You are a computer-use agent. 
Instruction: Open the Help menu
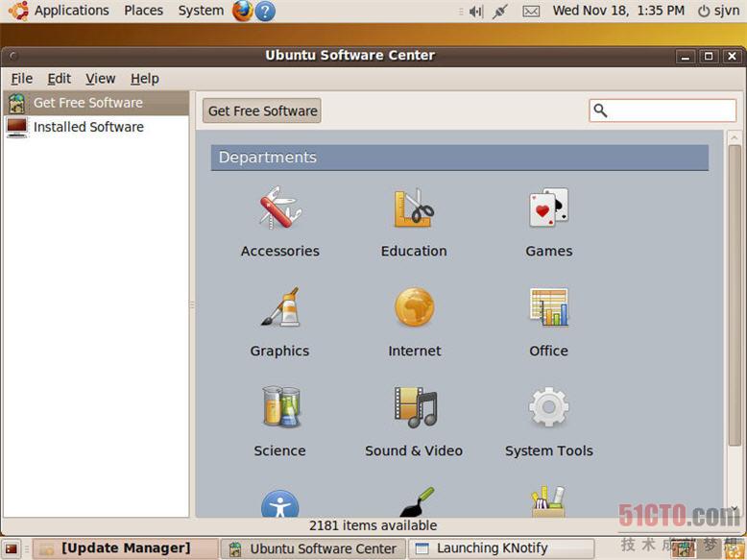(x=145, y=79)
